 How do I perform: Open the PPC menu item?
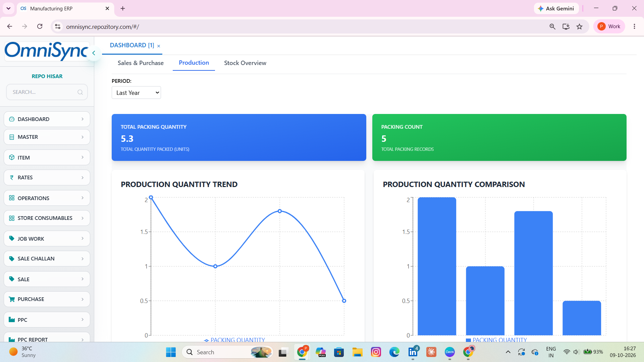point(47,320)
